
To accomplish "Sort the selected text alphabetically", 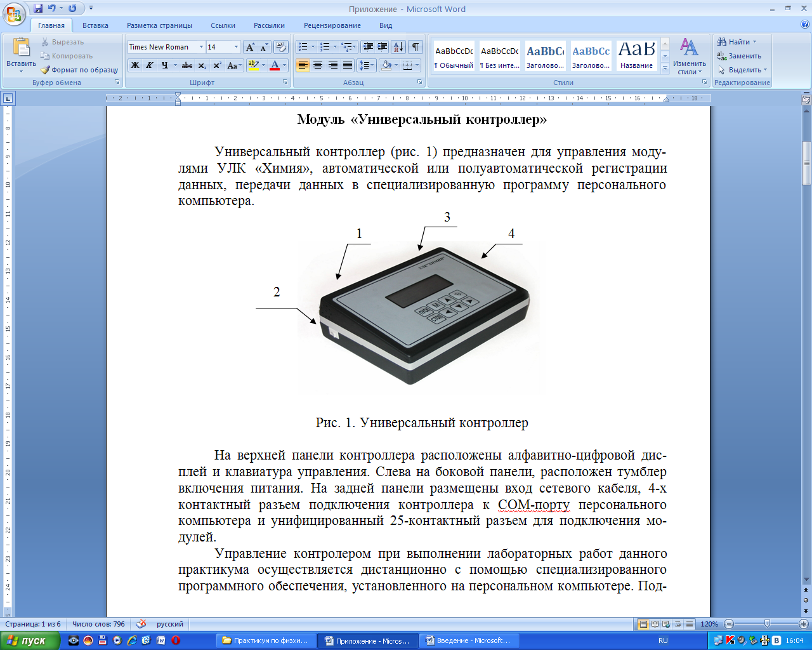I will point(398,47).
